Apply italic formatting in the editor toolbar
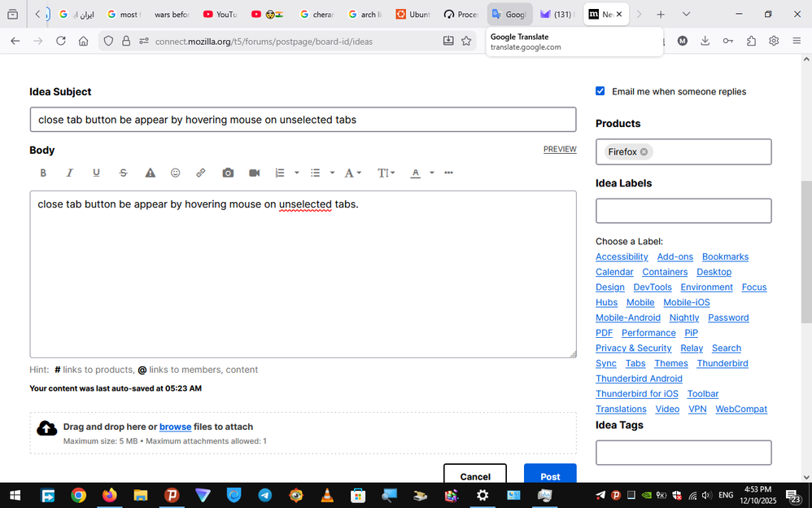Image resolution: width=812 pixels, height=508 pixels. click(x=69, y=173)
